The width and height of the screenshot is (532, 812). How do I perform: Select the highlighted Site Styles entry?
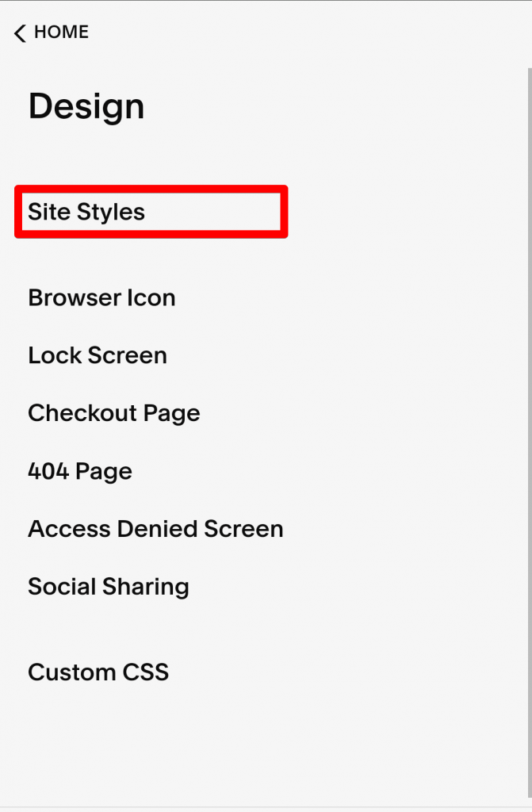click(x=86, y=212)
